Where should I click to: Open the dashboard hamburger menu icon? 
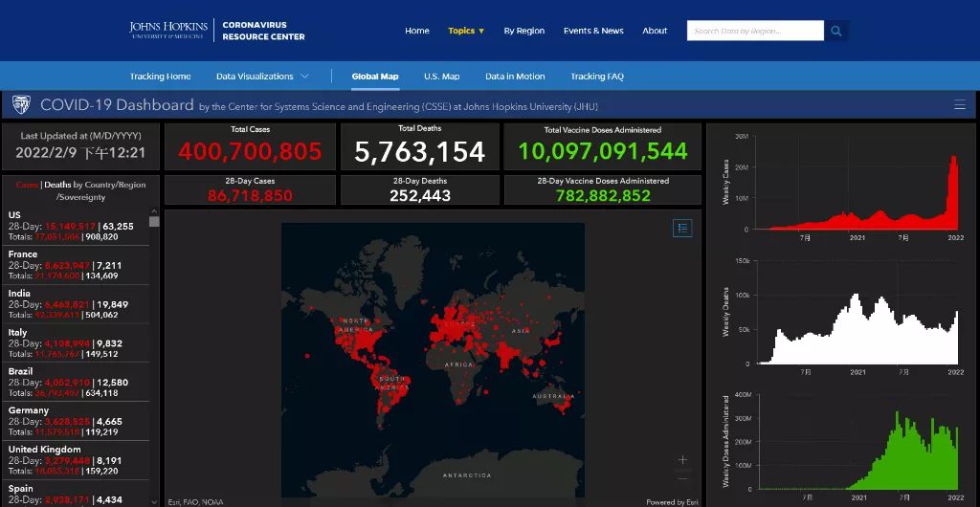point(959,105)
